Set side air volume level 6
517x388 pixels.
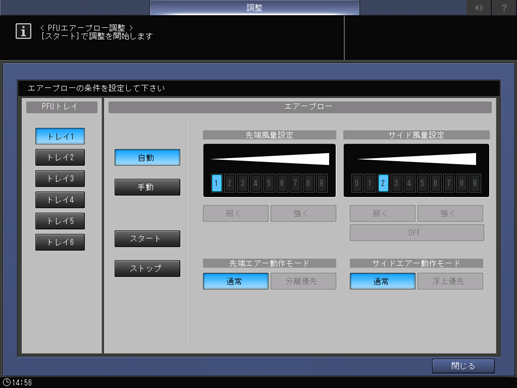[436, 183]
